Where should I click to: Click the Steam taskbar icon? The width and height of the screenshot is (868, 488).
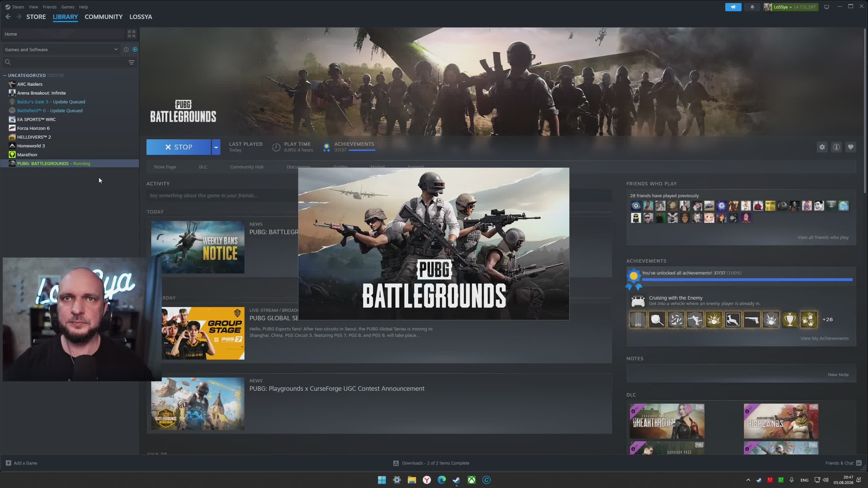[456, 480]
